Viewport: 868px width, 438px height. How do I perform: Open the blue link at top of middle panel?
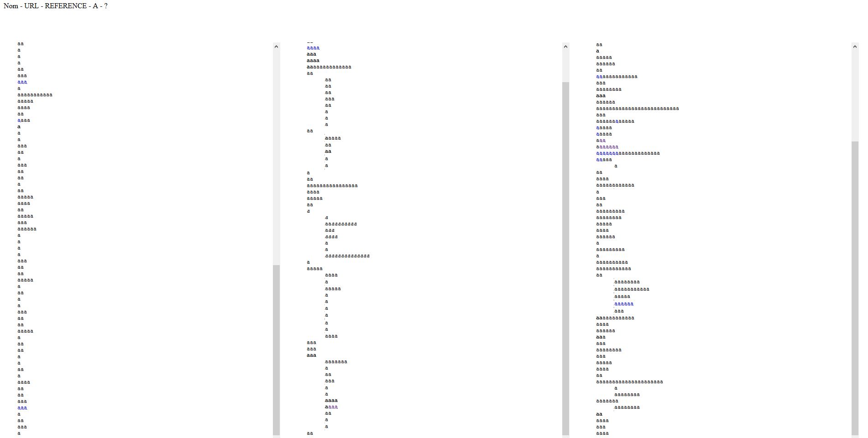pyautogui.click(x=313, y=48)
